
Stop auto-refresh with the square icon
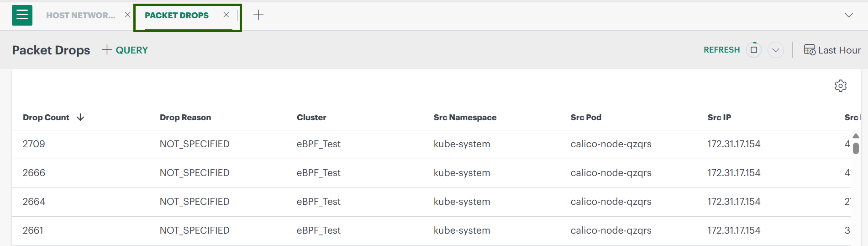point(754,50)
